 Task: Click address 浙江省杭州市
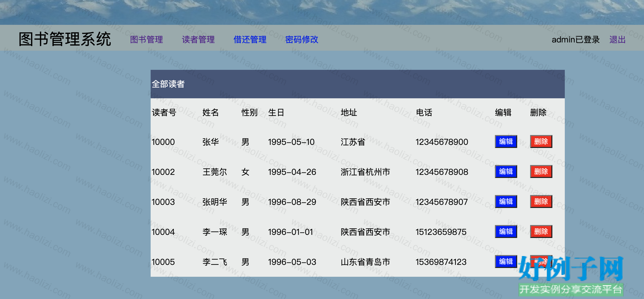365,172
